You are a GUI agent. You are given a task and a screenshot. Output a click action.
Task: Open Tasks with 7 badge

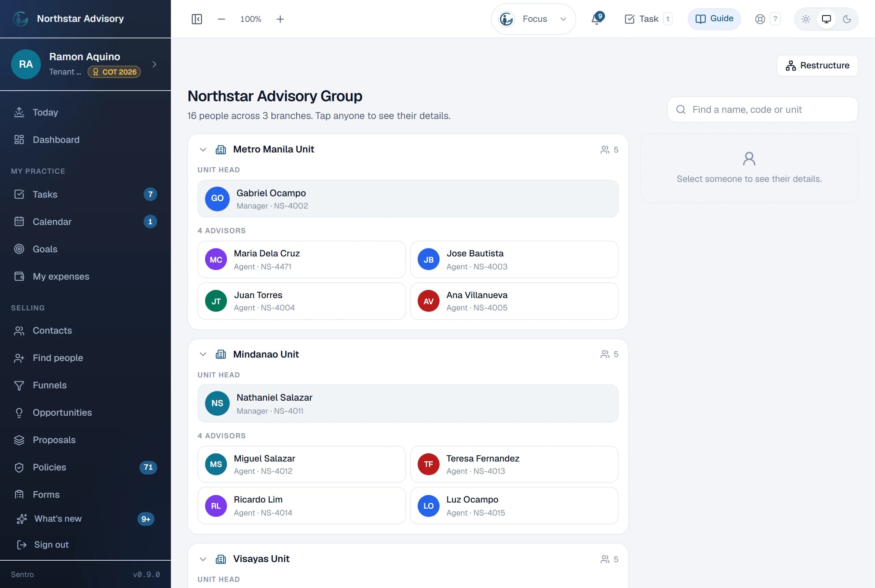[85, 194]
